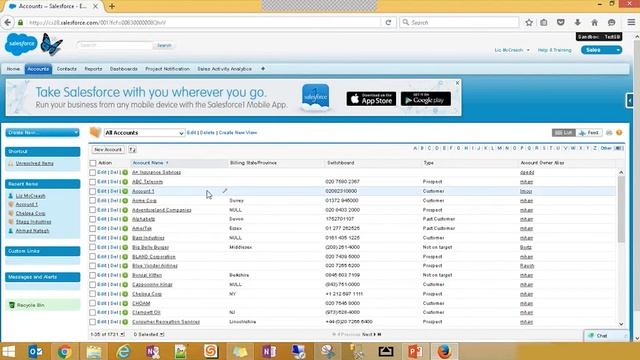Check the box for Big Belly Burger row
Image resolution: width=640 pixels, height=360 pixels.
93,247
